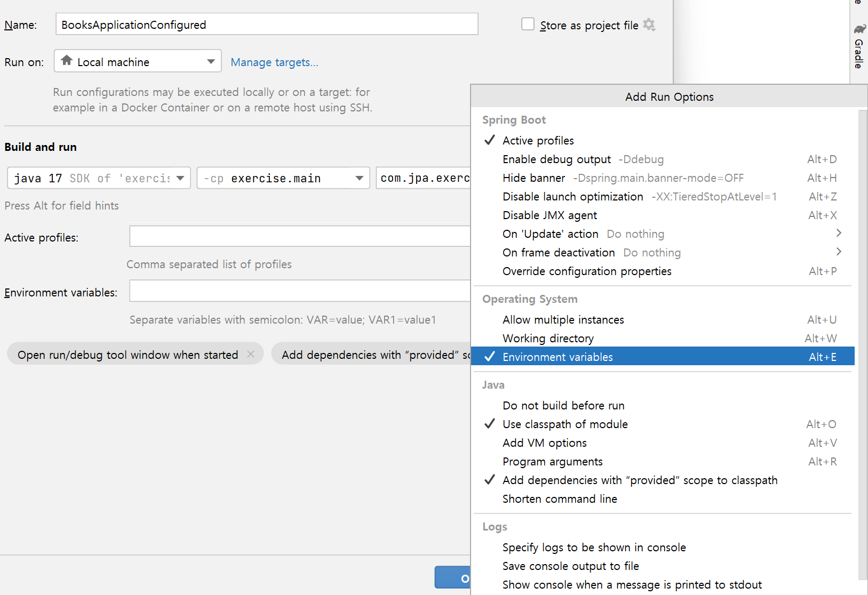The height and width of the screenshot is (595, 868).
Task: Click the Add Run Options popup scrollbar
Action: click(863, 344)
